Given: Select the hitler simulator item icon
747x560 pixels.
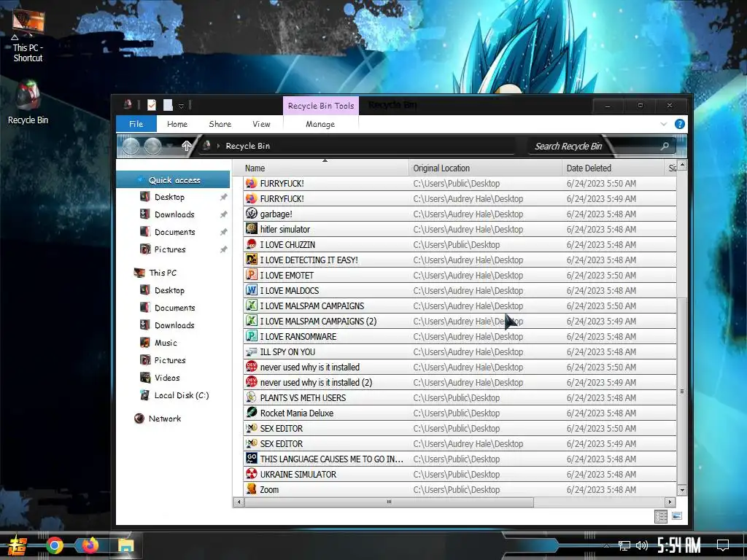Looking at the screenshot, I should point(251,229).
